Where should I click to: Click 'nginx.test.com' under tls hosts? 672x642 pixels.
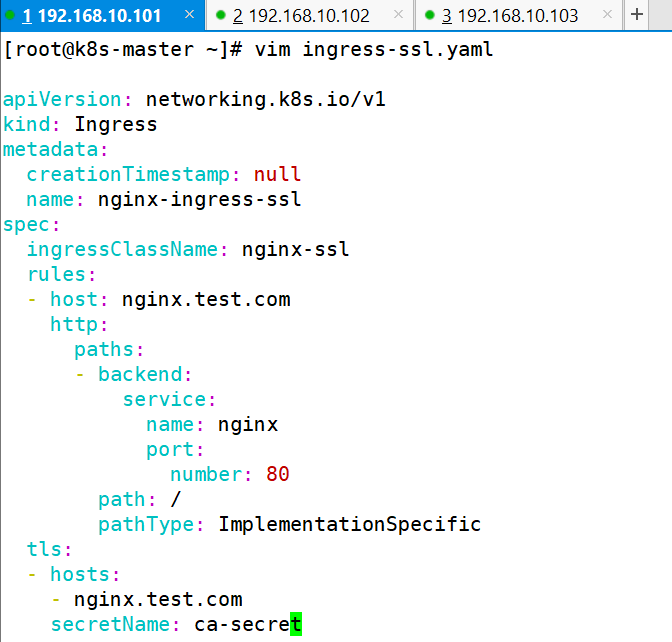click(x=158, y=599)
